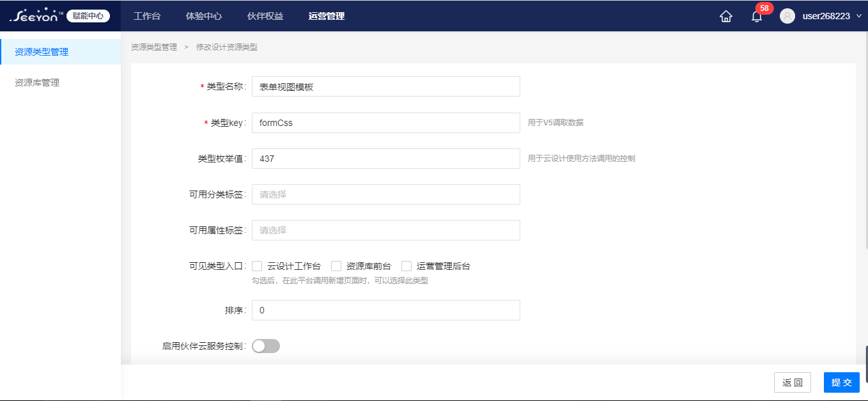Select 资源类型管理 in sidebar
The height and width of the screenshot is (401, 868).
click(61, 52)
